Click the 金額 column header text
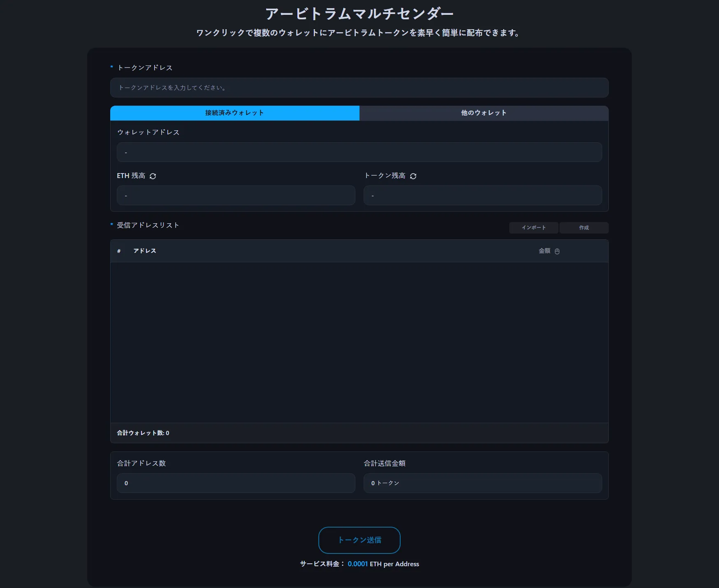Viewport: 719px width, 588px height. [x=544, y=251]
